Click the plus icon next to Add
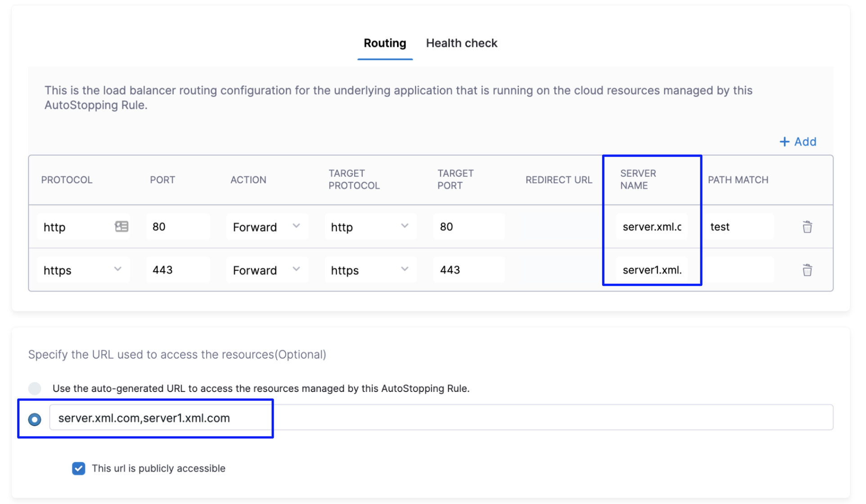This screenshot has height=504, width=866. (784, 142)
